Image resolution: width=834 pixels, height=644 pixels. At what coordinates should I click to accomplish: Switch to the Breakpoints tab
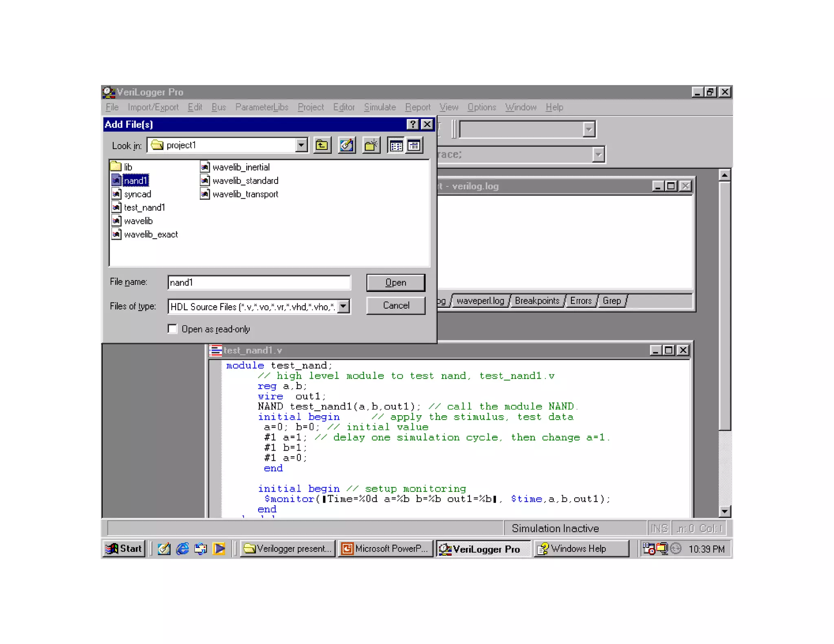537,301
